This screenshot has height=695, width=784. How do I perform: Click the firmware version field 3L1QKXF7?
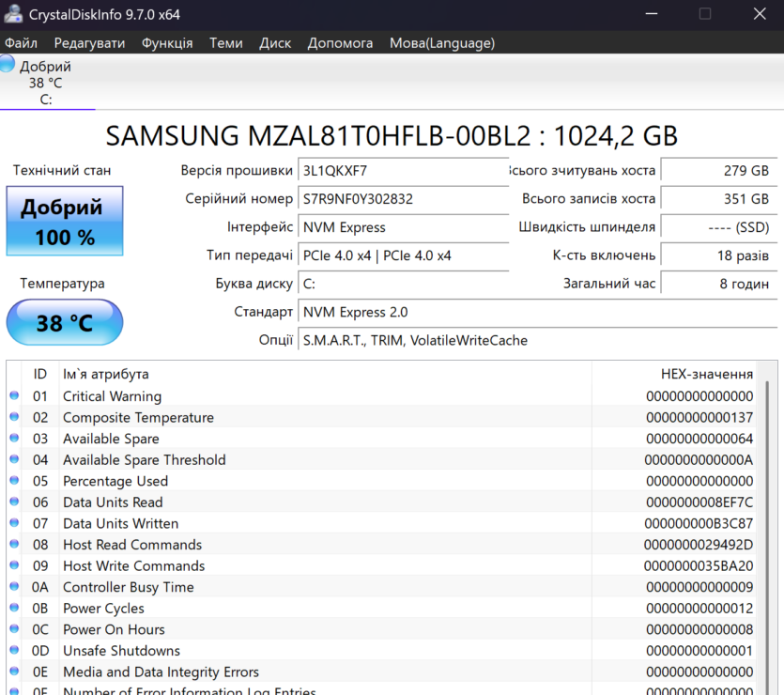point(404,171)
